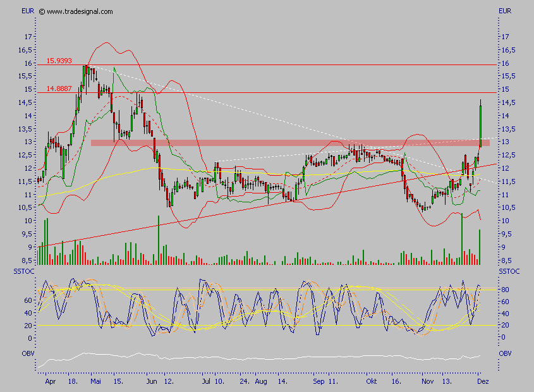Select the SSTOC indicator label on right
This screenshot has height=392, width=534.
(x=507, y=271)
